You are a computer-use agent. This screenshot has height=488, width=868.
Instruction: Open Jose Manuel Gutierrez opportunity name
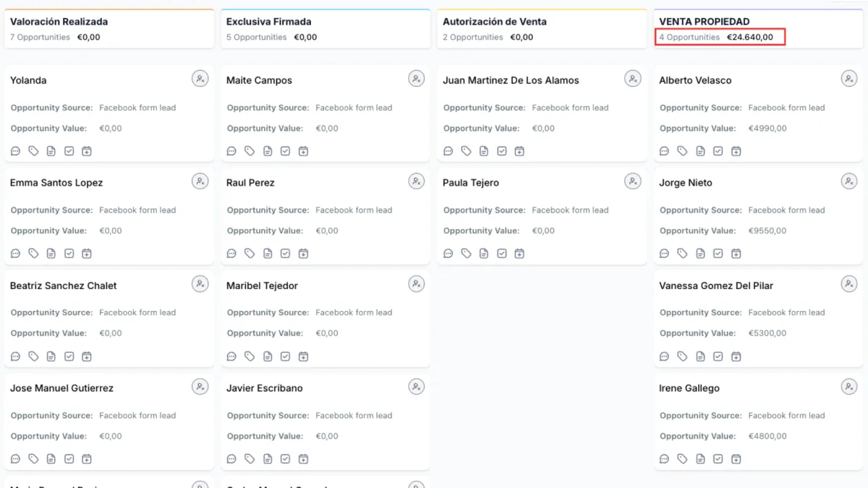pyautogui.click(x=62, y=388)
